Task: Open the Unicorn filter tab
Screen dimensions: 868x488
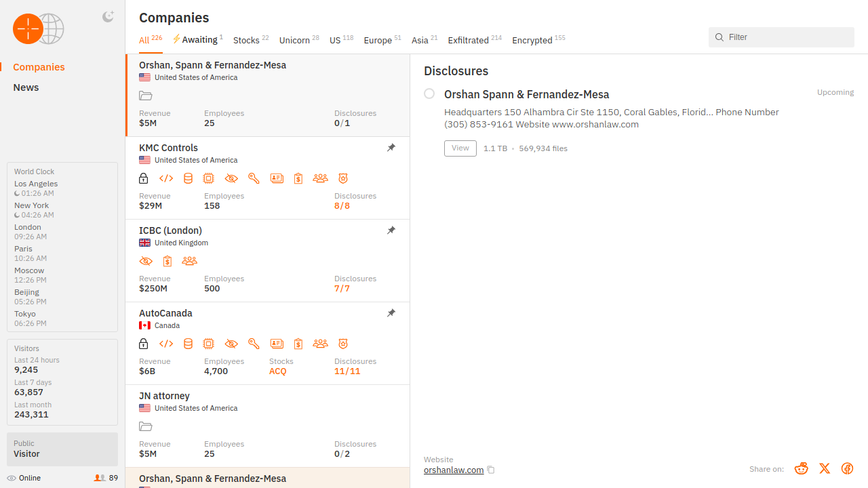Action: tap(294, 40)
